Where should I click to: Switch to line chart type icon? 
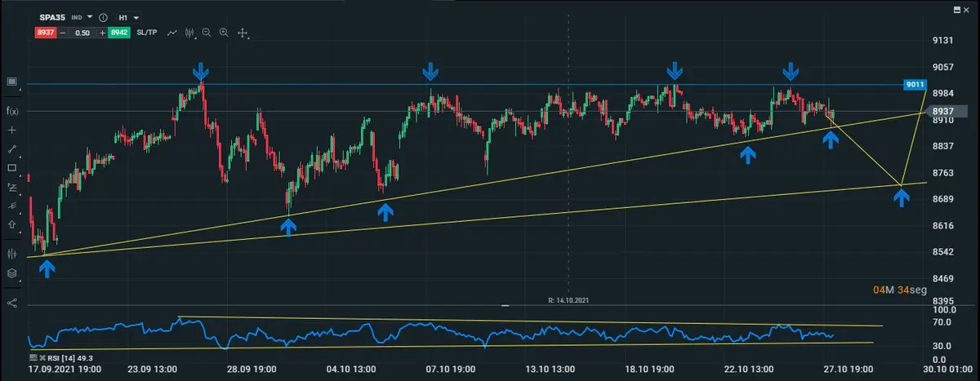pyautogui.click(x=172, y=33)
